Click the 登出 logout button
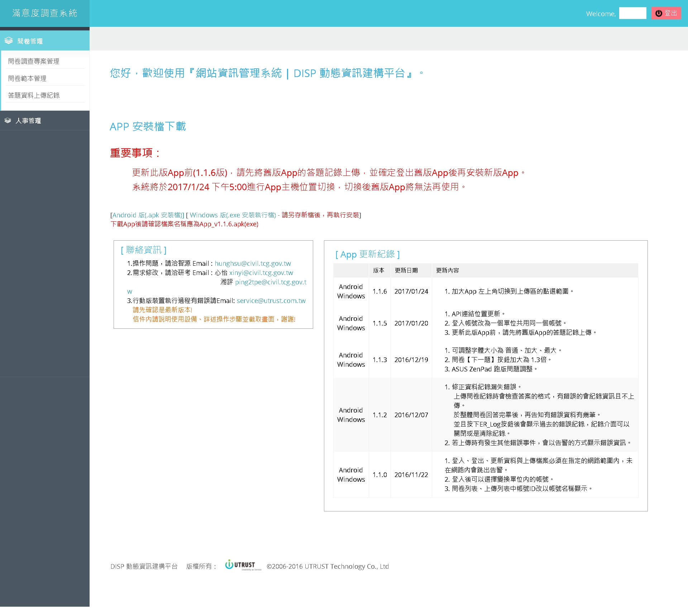688x616 pixels. pos(666,13)
